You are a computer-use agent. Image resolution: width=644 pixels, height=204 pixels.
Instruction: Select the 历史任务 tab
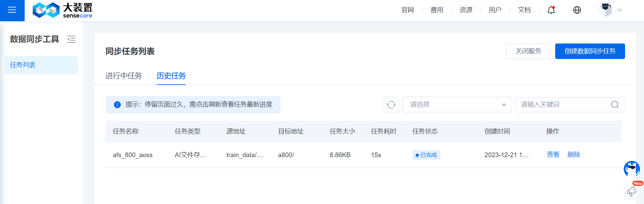[171, 76]
